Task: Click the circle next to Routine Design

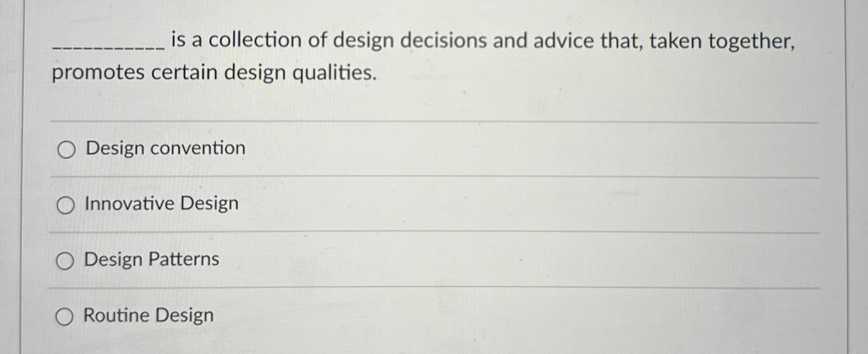Action: tap(65, 316)
